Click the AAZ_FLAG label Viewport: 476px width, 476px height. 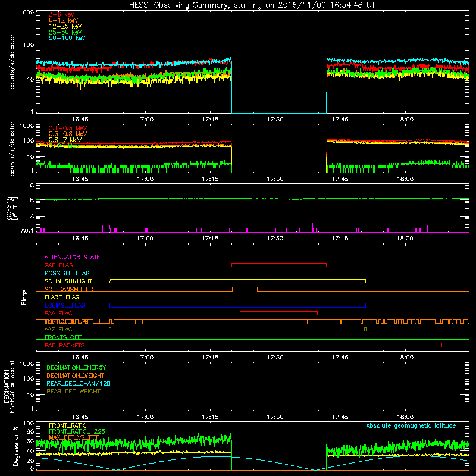58,329
